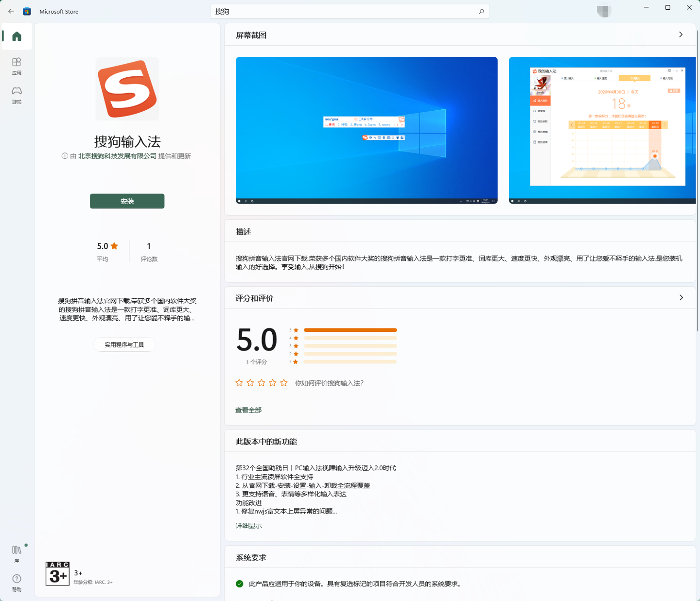This screenshot has width=700, height=601.
Task: Click the IARC 3+ rating badge
Action: pos(57,574)
